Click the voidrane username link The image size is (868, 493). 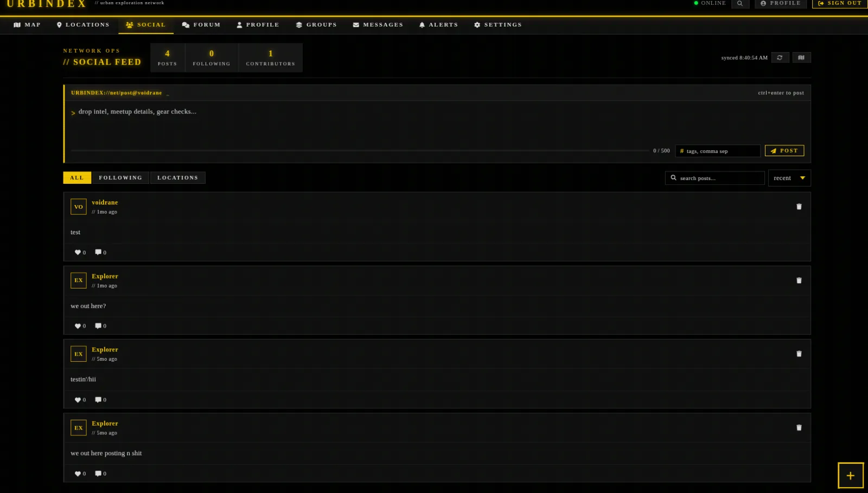tap(105, 202)
